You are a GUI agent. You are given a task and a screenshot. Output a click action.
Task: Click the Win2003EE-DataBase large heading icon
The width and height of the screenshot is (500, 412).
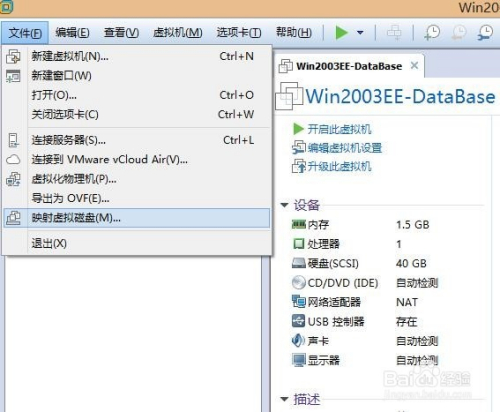pos(289,96)
